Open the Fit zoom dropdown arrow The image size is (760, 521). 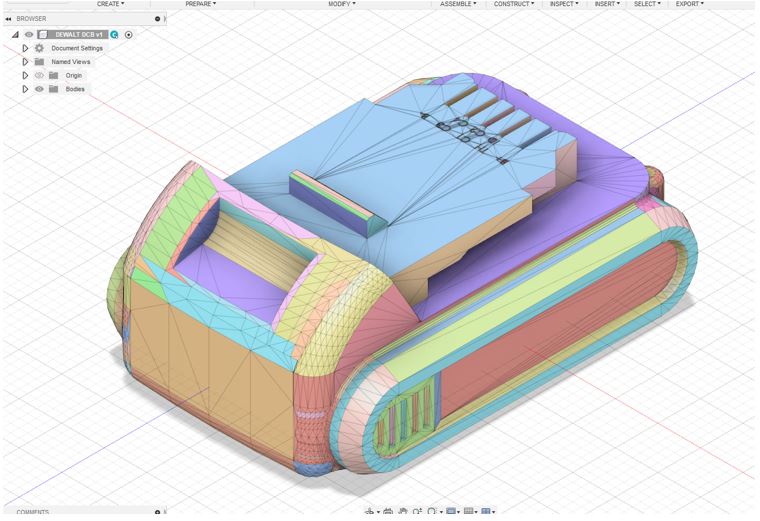(442, 512)
